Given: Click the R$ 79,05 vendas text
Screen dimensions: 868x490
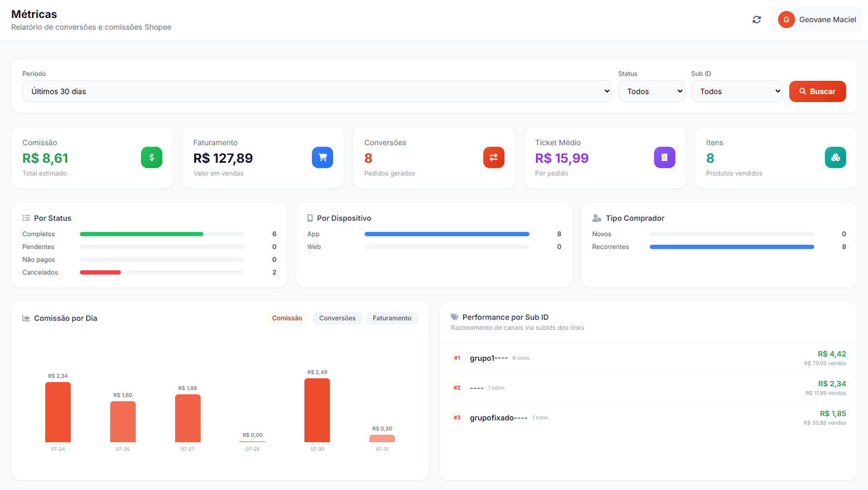Looking at the screenshot, I should click(825, 364).
